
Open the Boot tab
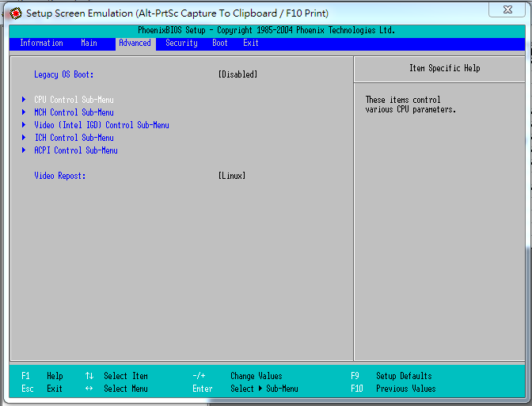click(x=220, y=43)
